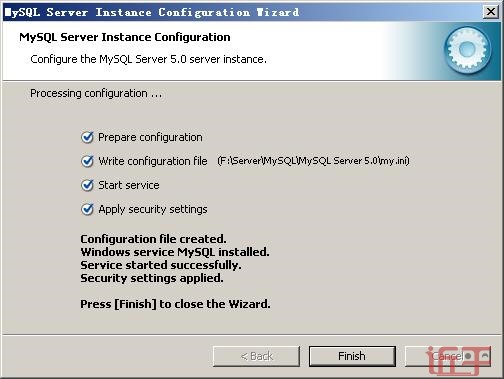Click the wizard title bar text

tap(152, 12)
